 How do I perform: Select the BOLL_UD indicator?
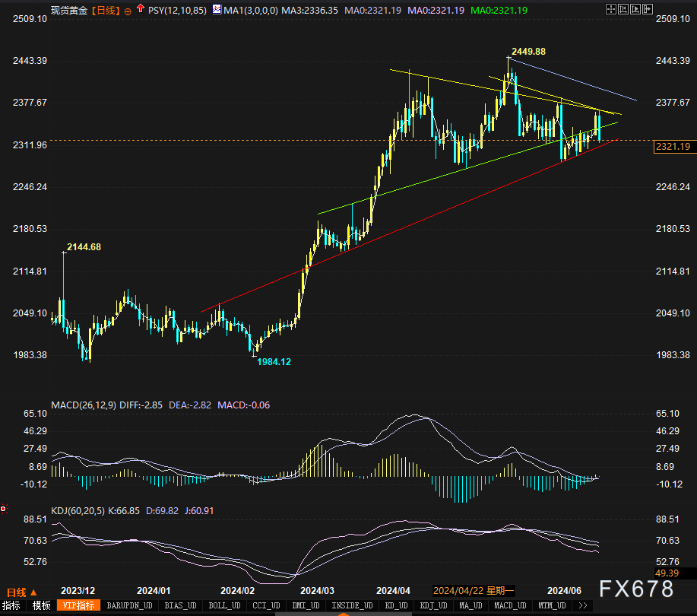pos(223,606)
